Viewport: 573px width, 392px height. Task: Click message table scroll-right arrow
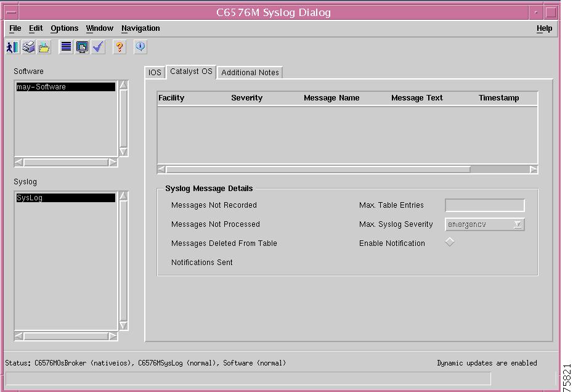(x=534, y=169)
